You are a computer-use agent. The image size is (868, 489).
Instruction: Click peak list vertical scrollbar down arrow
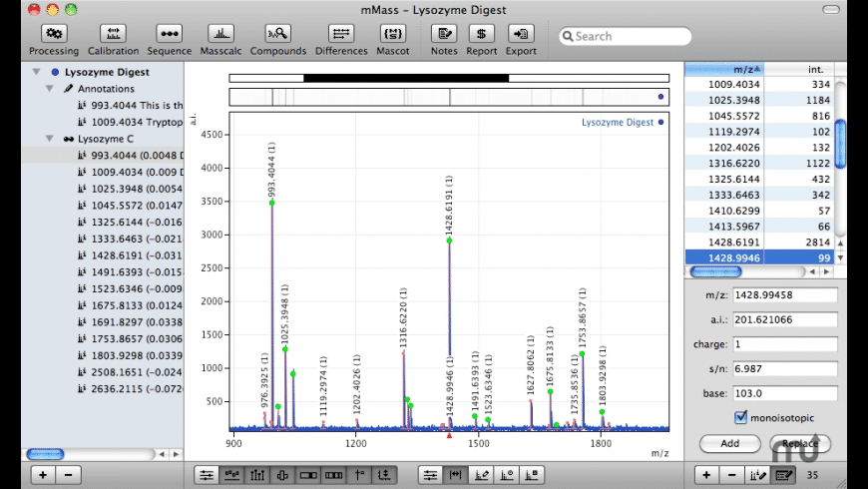840,257
